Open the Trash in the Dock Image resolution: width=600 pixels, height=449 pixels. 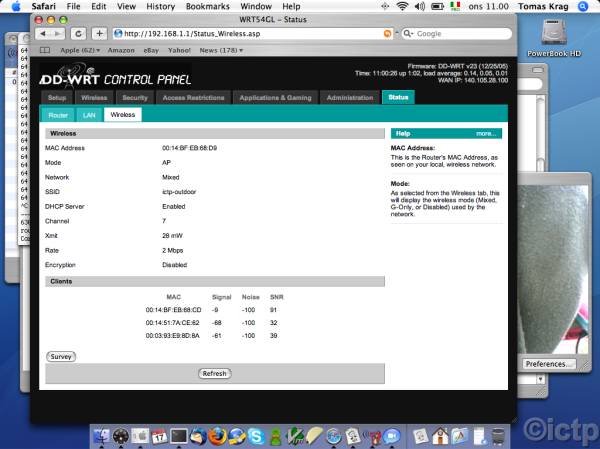[498, 436]
